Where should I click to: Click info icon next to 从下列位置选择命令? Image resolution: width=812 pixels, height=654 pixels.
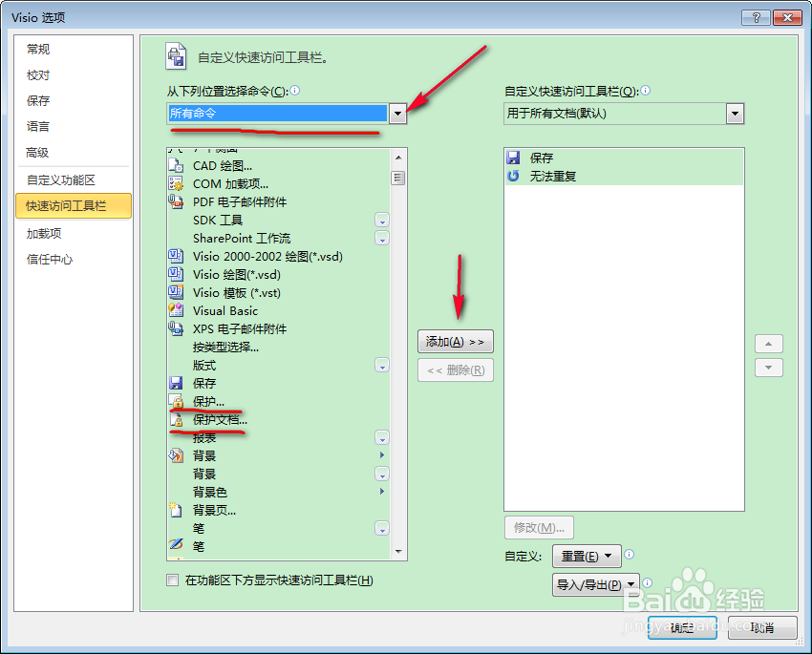point(294,91)
